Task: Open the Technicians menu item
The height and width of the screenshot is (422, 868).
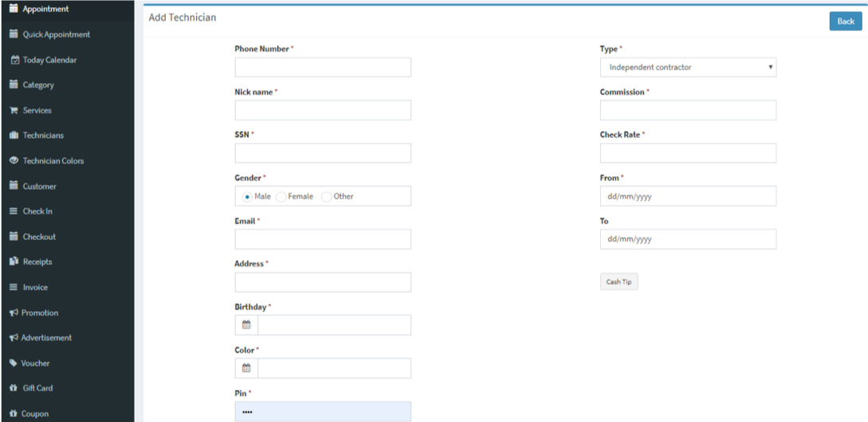Action: (67, 135)
